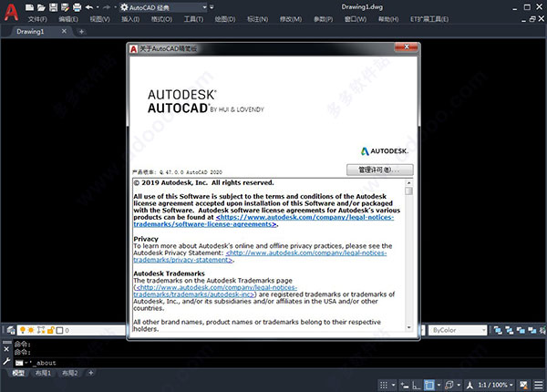The width and height of the screenshot is (547, 392).
Task: Click the Bring Above Objects icon
Action: (521, 330)
